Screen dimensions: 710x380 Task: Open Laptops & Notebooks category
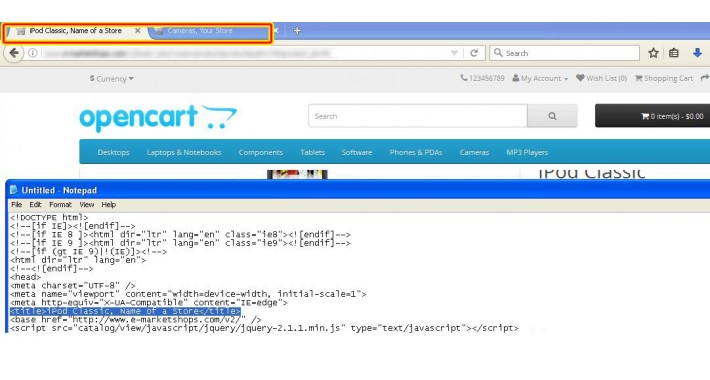click(184, 152)
